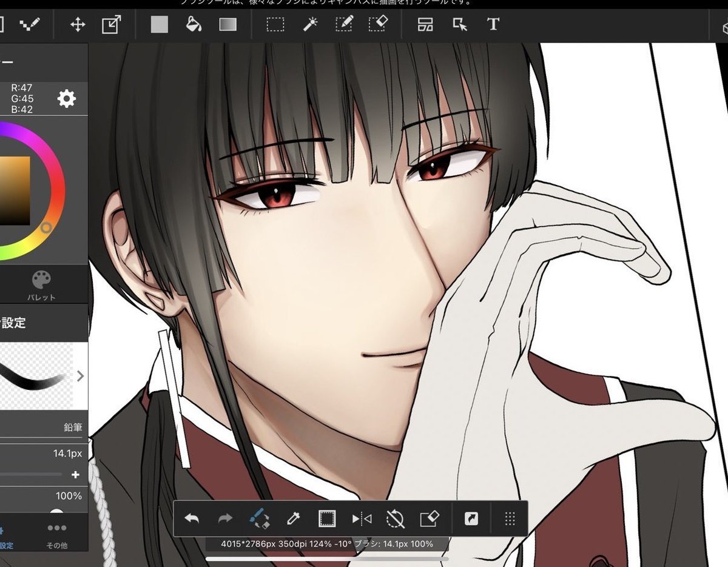Tap the 100% opacity value in brush panel

pyautogui.click(x=69, y=496)
